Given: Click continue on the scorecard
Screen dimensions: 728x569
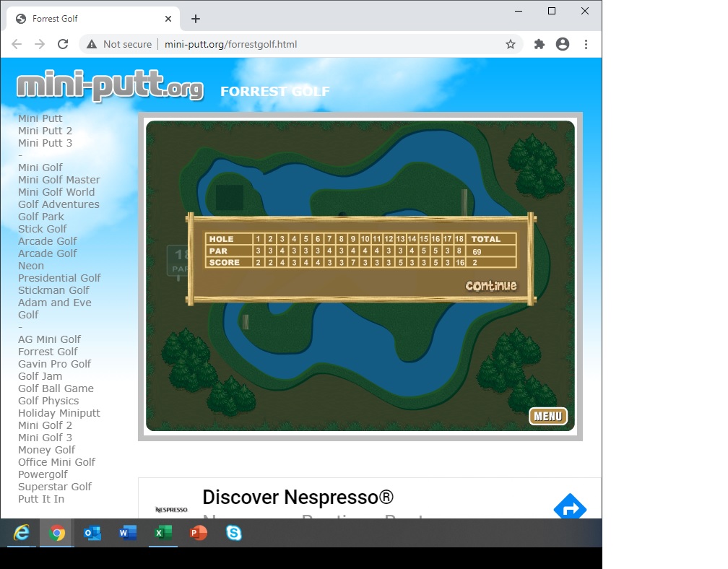Looking at the screenshot, I should click(x=491, y=286).
